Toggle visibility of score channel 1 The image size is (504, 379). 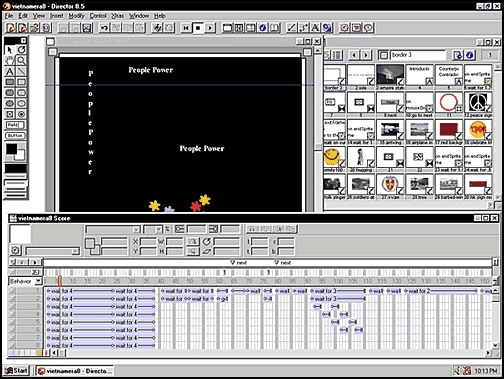[x=12, y=291]
